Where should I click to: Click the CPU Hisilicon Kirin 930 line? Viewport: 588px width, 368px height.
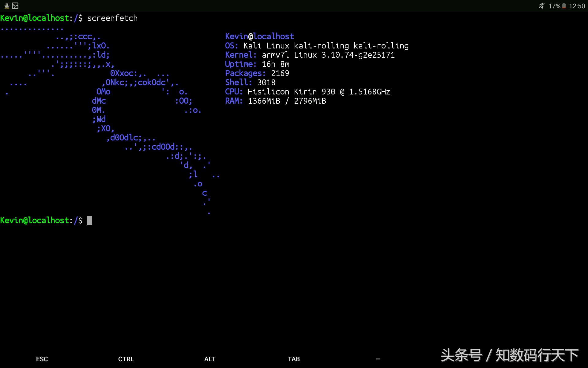coord(307,92)
